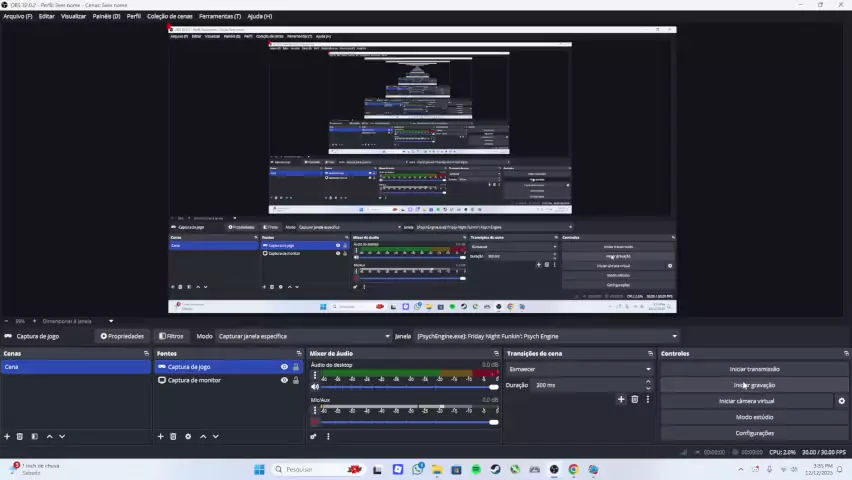Open advanced audio properties gear icon
Viewport: 852px width, 480px height.
313,436
